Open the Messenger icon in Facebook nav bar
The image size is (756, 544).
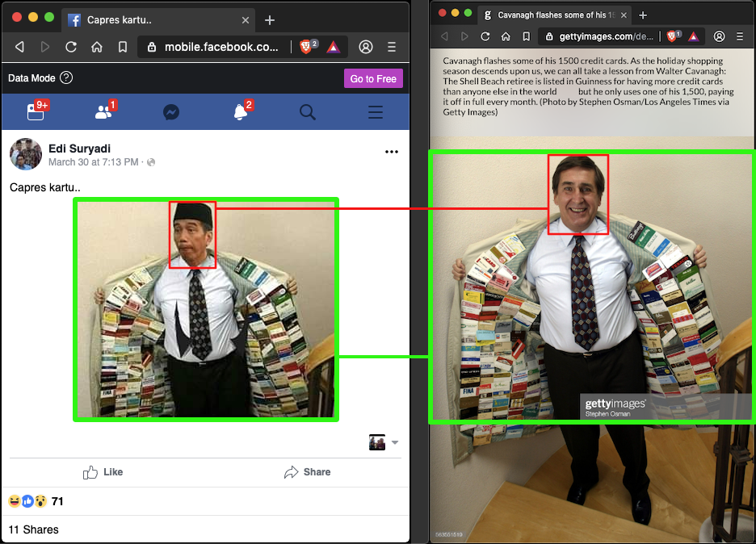click(x=171, y=113)
